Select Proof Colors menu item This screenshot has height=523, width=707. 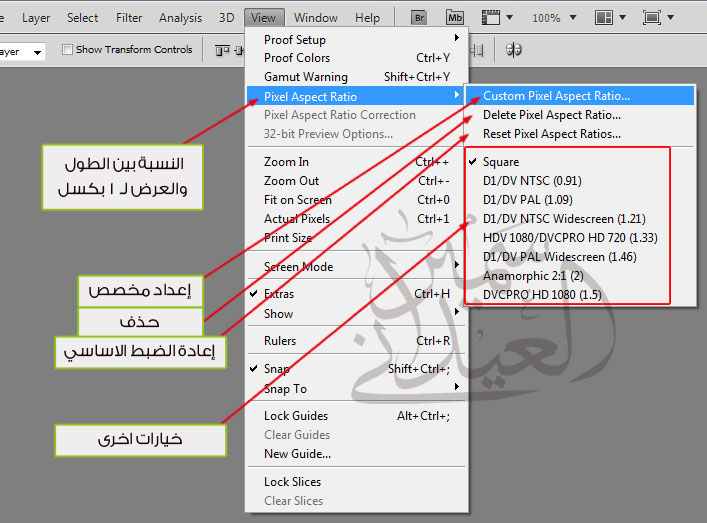click(x=357, y=58)
